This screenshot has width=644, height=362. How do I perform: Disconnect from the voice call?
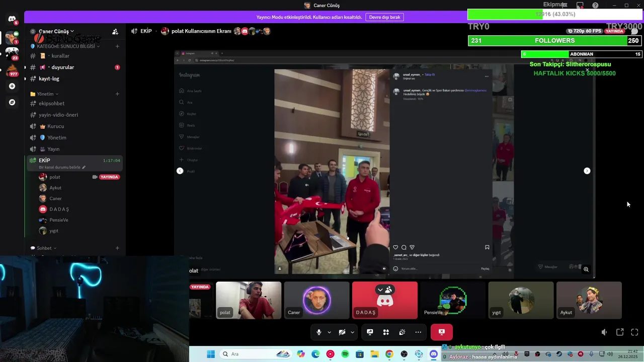click(441, 332)
